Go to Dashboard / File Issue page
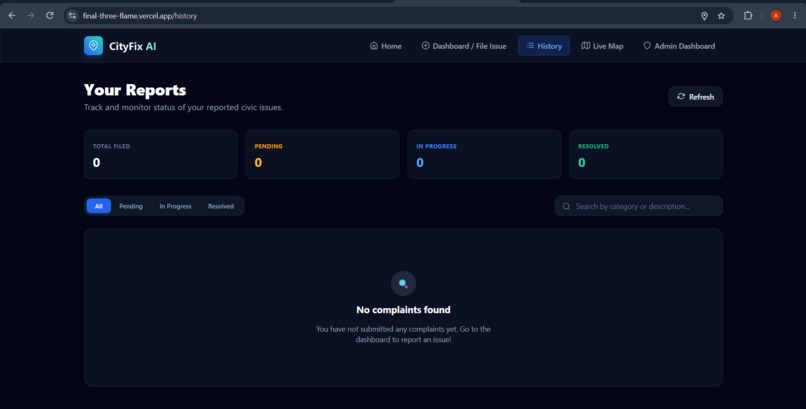Image resolution: width=806 pixels, height=409 pixels. [x=464, y=46]
